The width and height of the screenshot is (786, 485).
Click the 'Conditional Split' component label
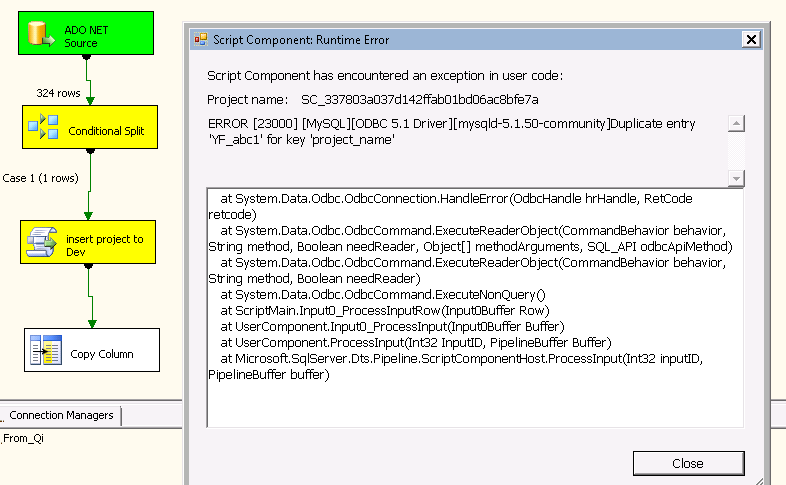[x=106, y=131]
